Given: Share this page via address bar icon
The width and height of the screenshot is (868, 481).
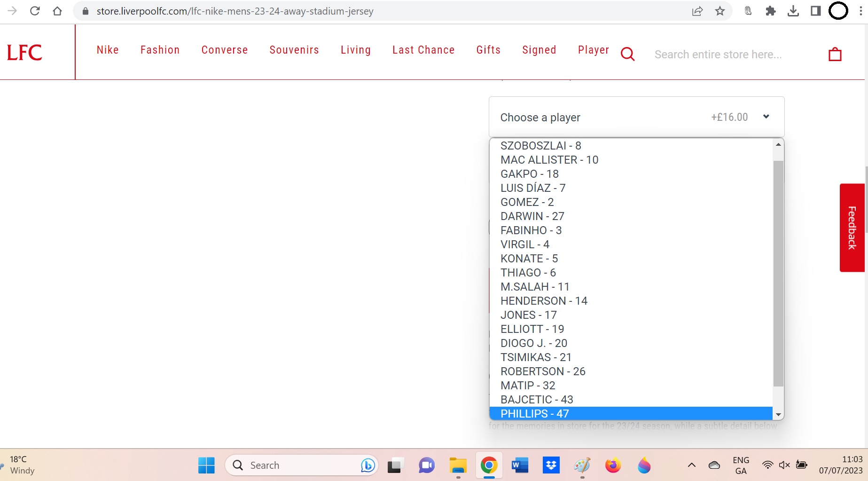Looking at the screenshot, I should click(697, 11).
